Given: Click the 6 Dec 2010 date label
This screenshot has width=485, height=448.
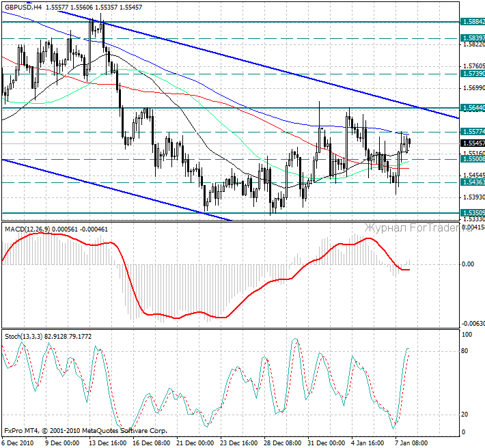Looking at the screenshot, I should (18, 442).
